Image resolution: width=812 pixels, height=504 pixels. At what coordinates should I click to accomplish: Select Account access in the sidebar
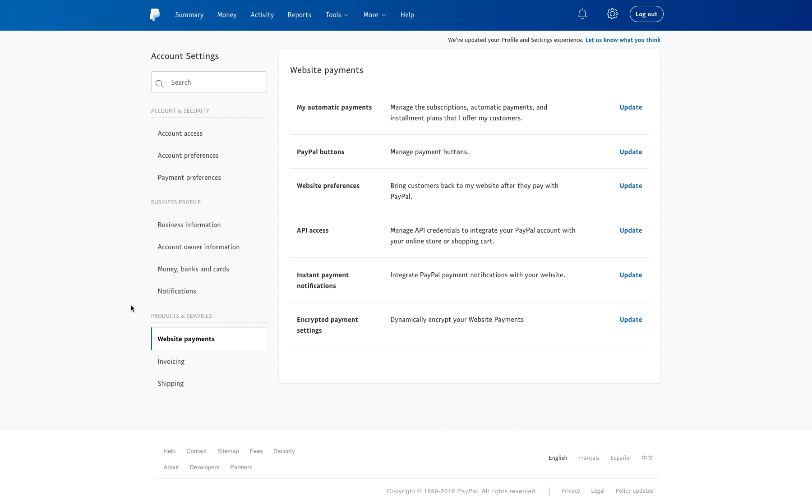click(x=180, y=133)
